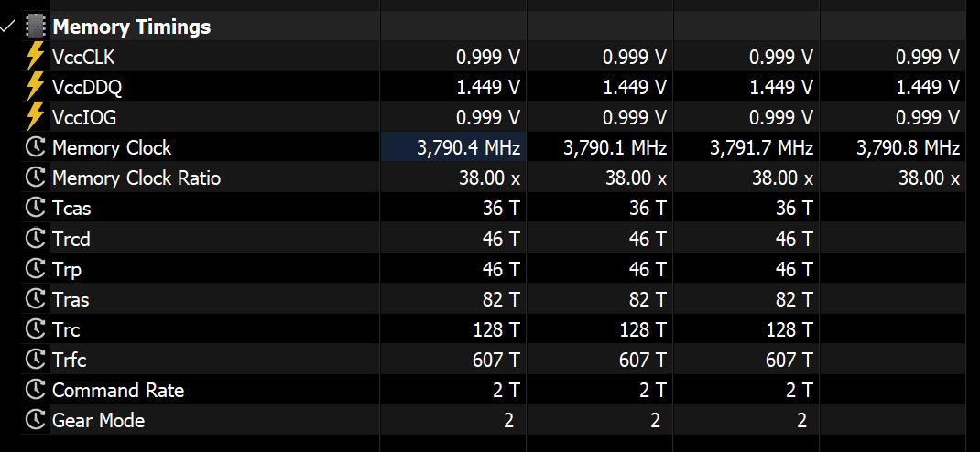The height and width of the screenshot is (452, 980).
Task: Click the last-column 0.999 V VccIOG value
Action: [x=928, y=117]
